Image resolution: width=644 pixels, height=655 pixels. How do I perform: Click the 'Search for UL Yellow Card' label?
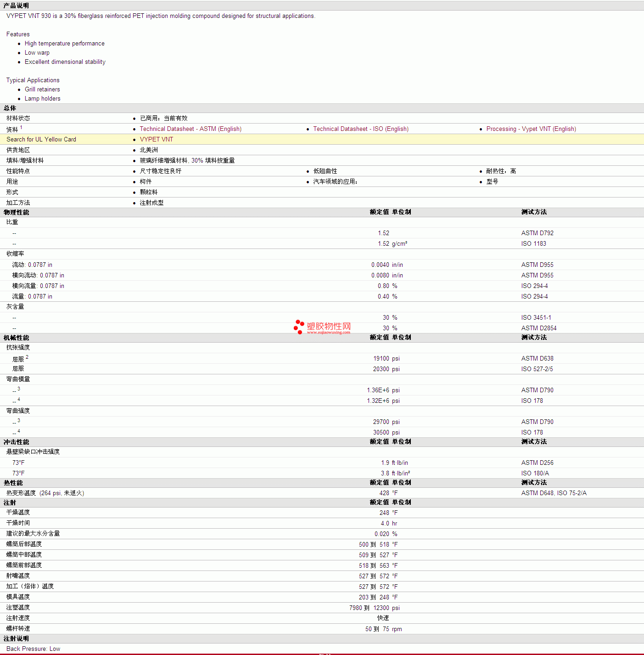point(41,140)
